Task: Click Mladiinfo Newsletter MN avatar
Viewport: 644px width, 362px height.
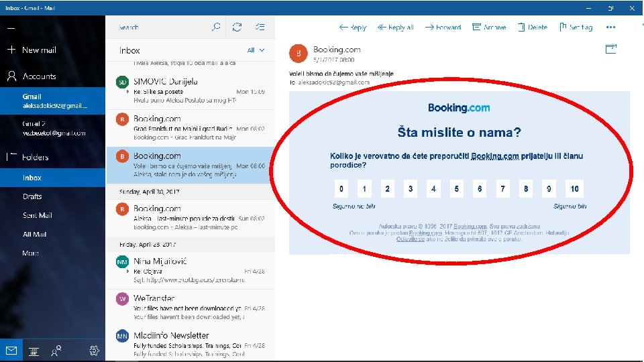Action: 122,336
